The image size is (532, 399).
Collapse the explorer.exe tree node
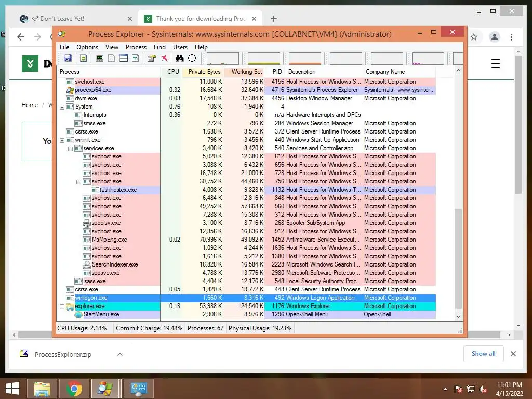(62, 307)
